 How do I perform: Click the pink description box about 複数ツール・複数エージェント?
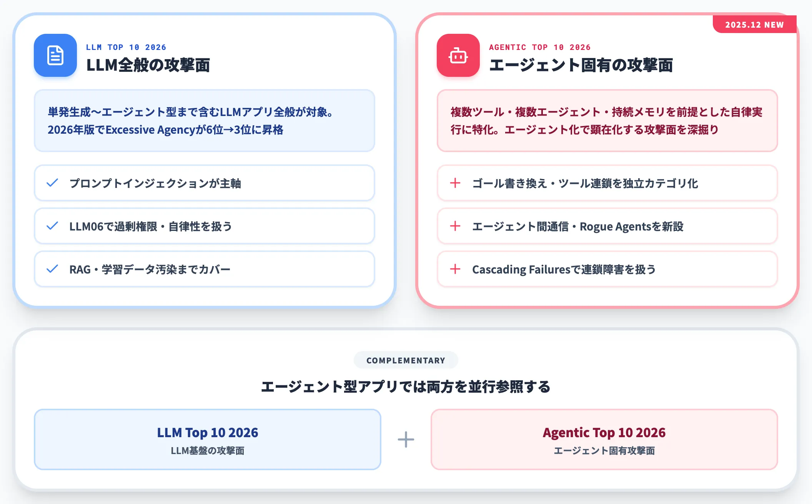tap(607, 121)
